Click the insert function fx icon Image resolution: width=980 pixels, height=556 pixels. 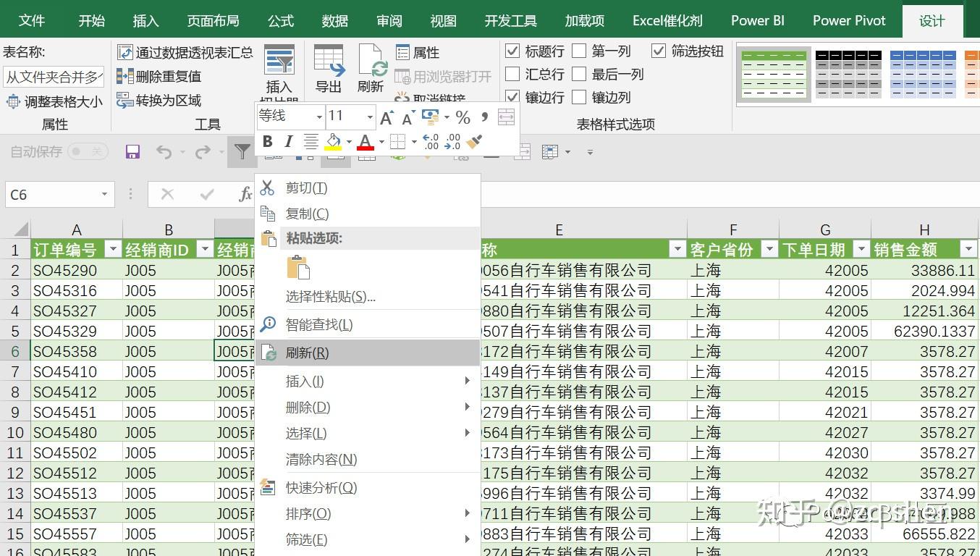245,194
